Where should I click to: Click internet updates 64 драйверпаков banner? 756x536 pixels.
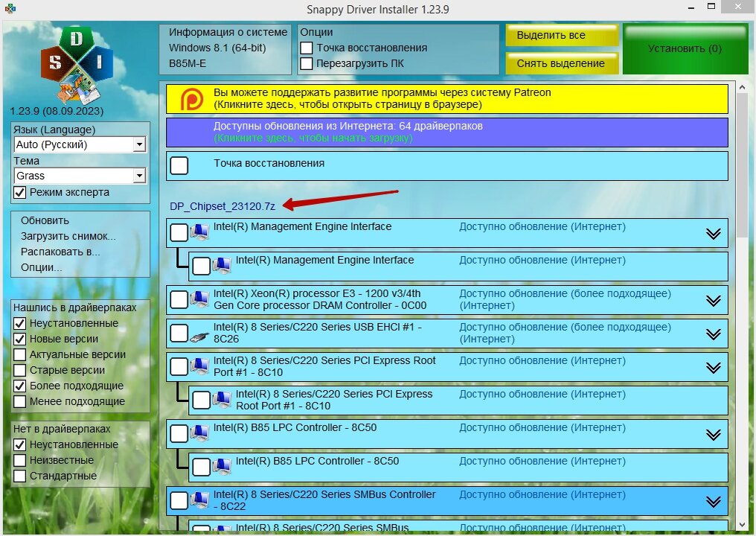tap(447, 133)
